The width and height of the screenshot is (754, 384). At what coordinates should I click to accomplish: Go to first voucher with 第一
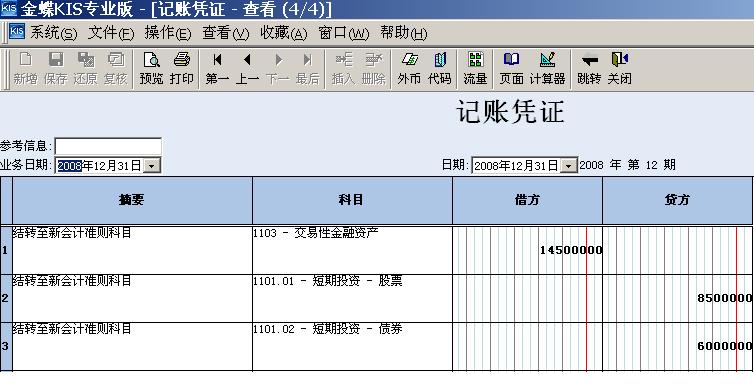217,69
